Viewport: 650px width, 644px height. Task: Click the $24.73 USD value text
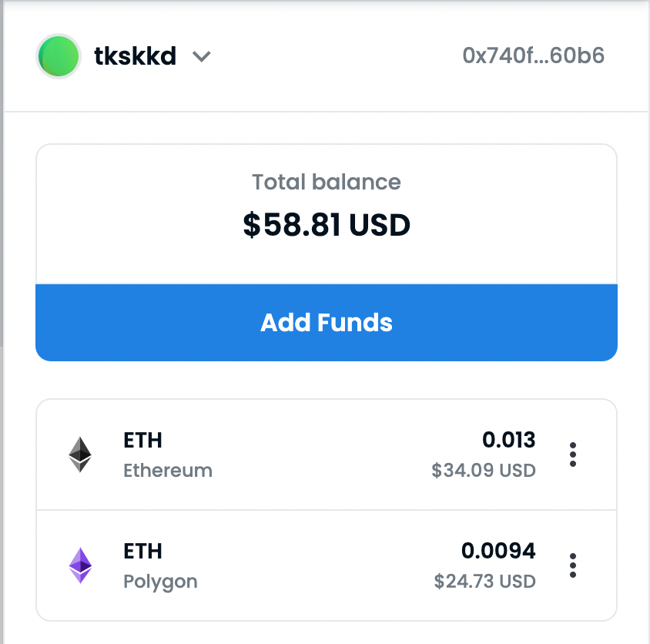pyautogui.click(x=484, y=582)
